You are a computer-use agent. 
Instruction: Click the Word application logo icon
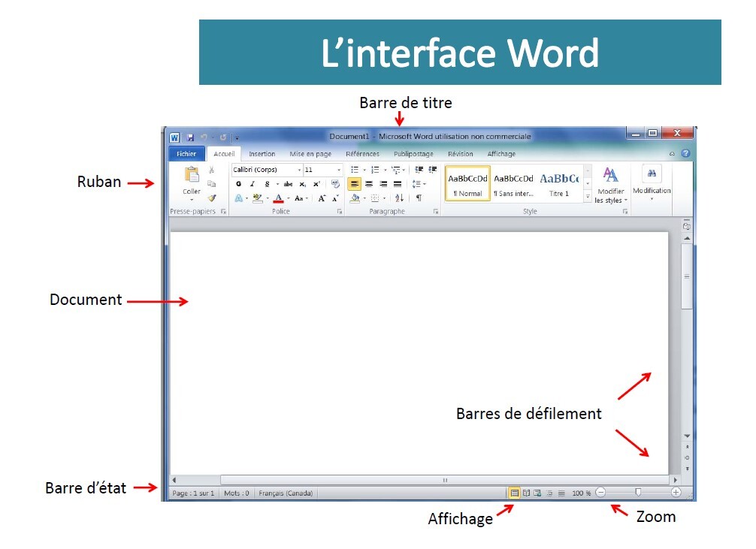coord(174,138)
